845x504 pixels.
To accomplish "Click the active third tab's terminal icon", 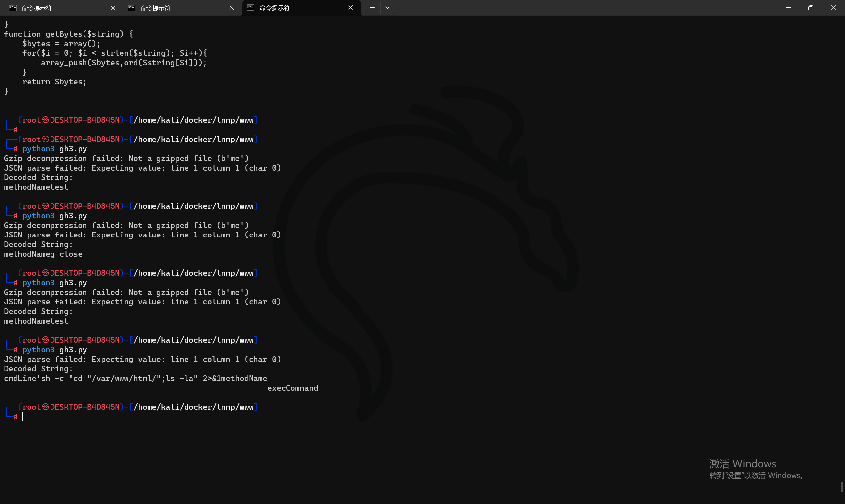I will click(251, 8).
